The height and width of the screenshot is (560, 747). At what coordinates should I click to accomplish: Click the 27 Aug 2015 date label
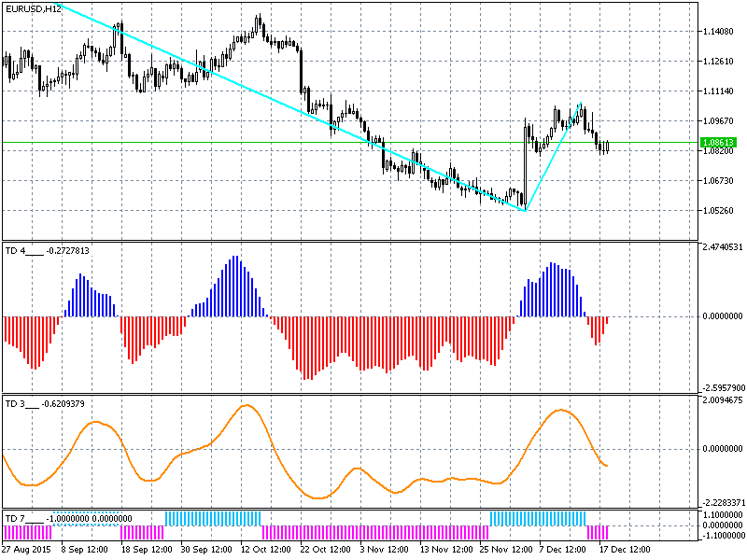[27, 550]
